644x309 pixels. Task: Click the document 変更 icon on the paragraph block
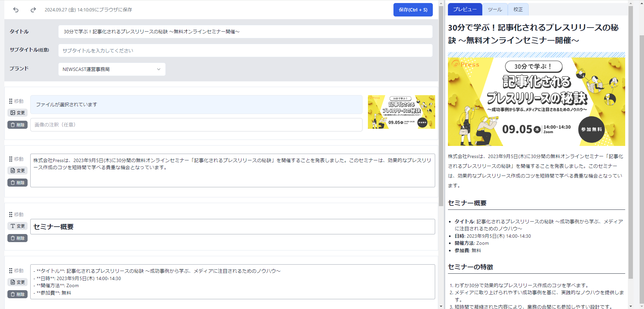coord(17,170)
